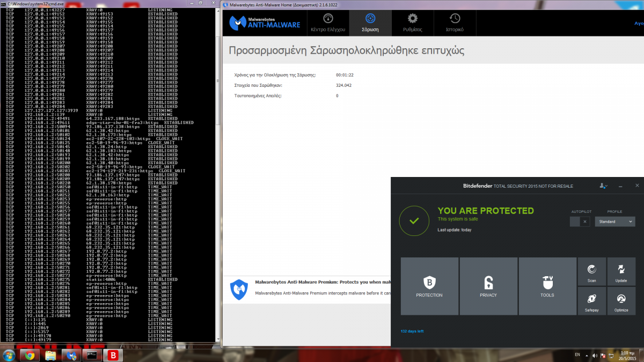This screenshot has width=644, height=362.
Task: Click the 'Στοιχεία που Σαρώθηκαν:' label
Action: pyautogui.click(x=258, y=85)
